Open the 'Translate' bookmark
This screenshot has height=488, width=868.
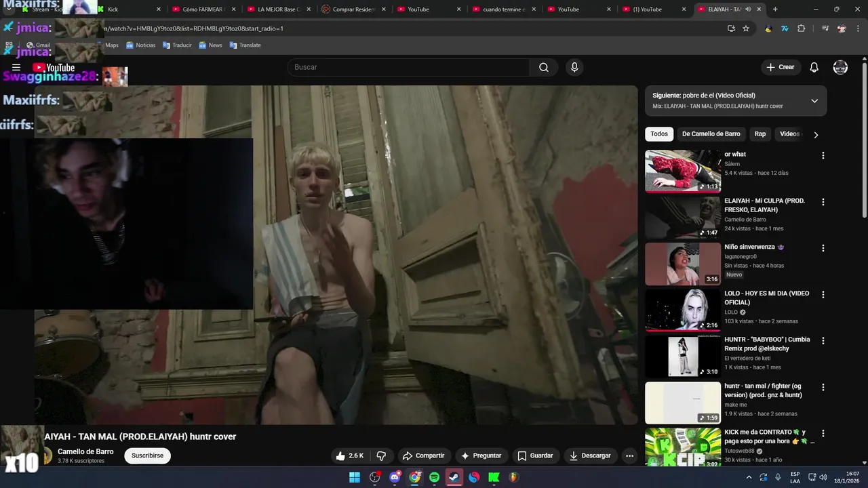point(245,45)
